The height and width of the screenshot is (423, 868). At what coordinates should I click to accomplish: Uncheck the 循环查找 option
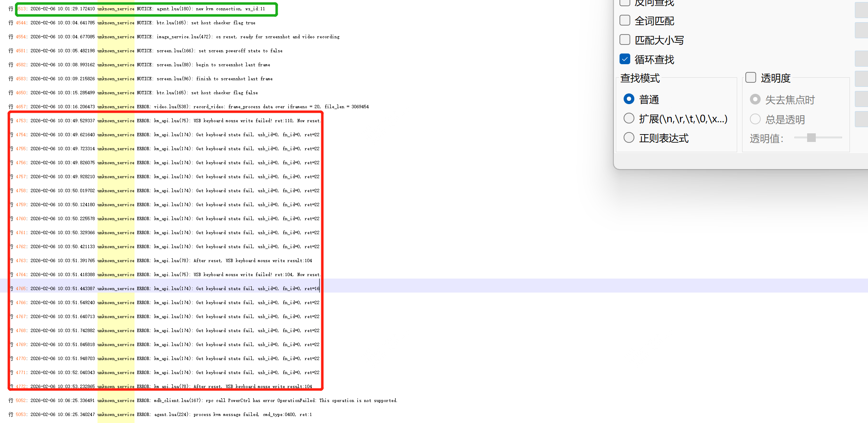pos(625,59)
